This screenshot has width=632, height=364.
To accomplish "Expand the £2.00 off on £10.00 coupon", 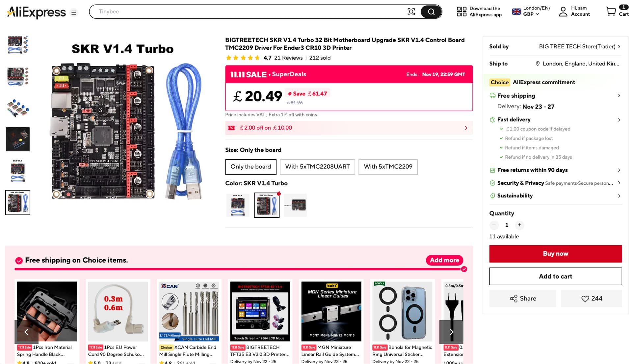I will pos(349,128).
